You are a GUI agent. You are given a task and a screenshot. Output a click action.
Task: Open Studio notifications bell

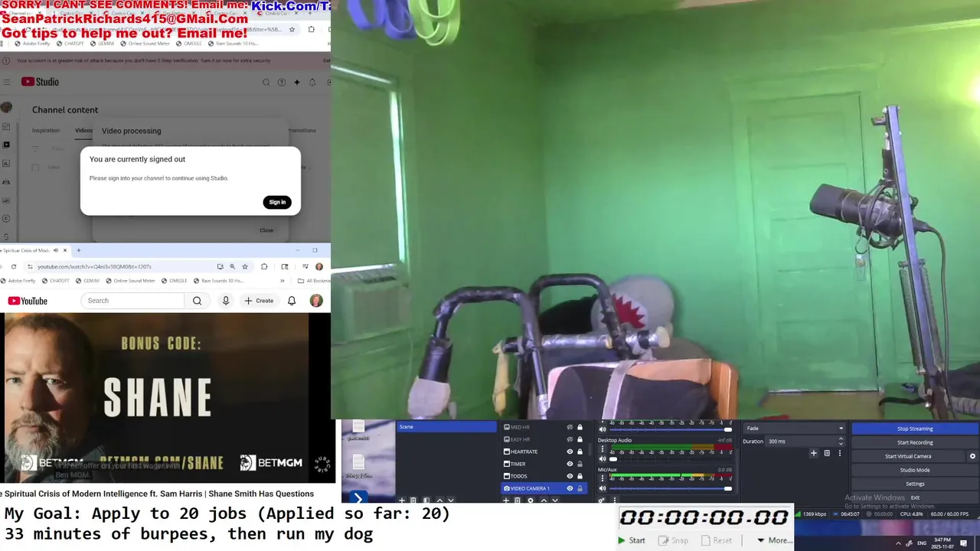coord(312,82)
